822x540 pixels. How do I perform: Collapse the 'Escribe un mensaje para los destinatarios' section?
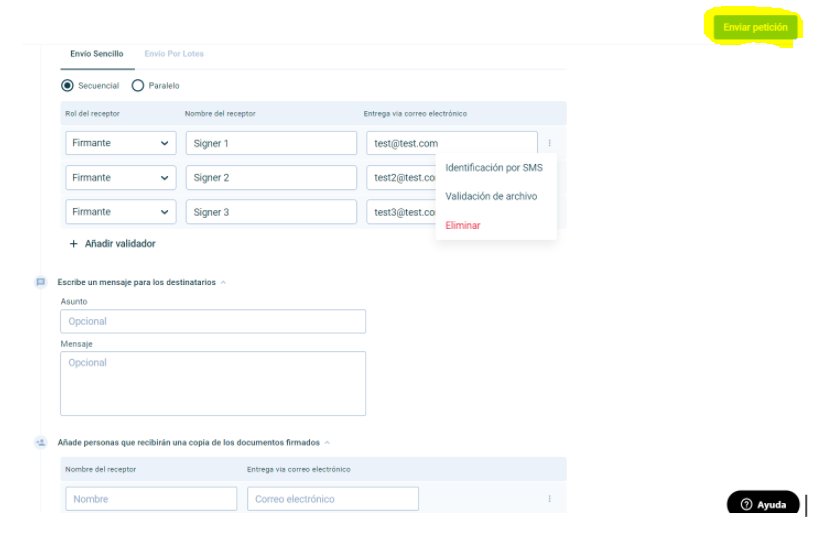(x=223, y=282)
